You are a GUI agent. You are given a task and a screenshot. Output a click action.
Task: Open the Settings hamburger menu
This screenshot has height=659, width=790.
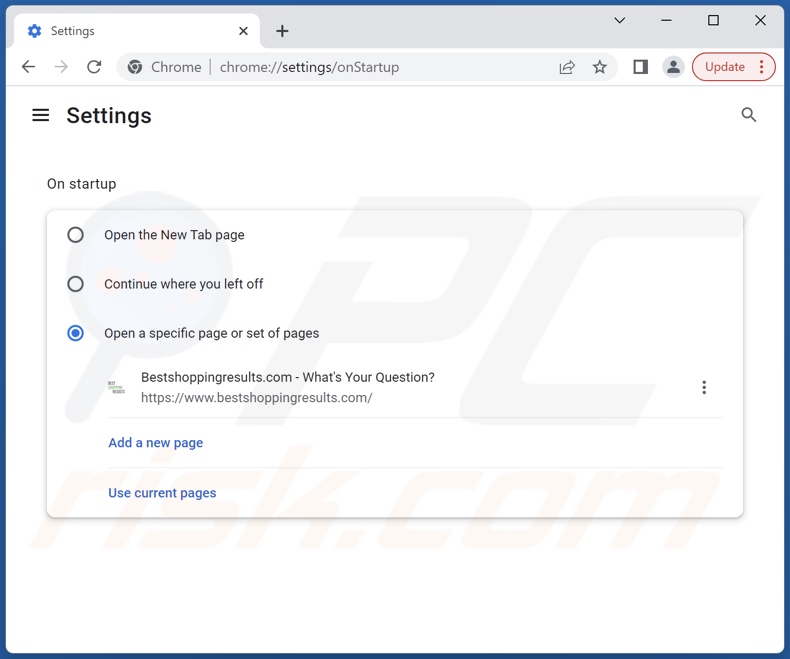coord(41,115)
